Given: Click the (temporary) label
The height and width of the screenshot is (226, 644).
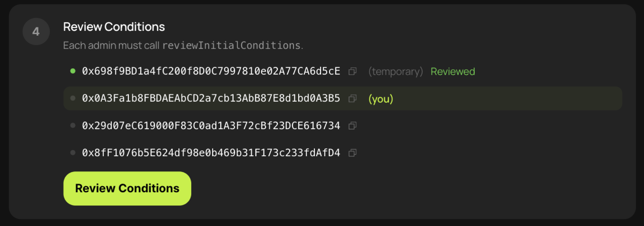Looking at the screenshot, I should point(395,71).
